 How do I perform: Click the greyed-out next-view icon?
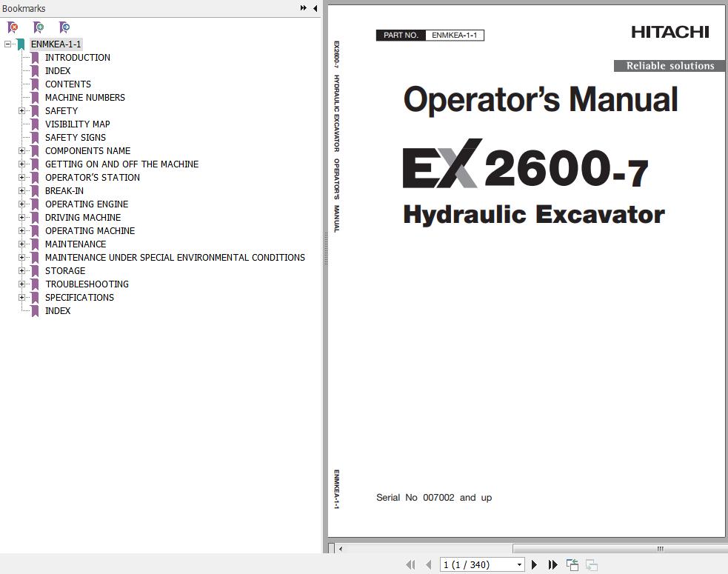pyautogui.click(x=592, y=564)
